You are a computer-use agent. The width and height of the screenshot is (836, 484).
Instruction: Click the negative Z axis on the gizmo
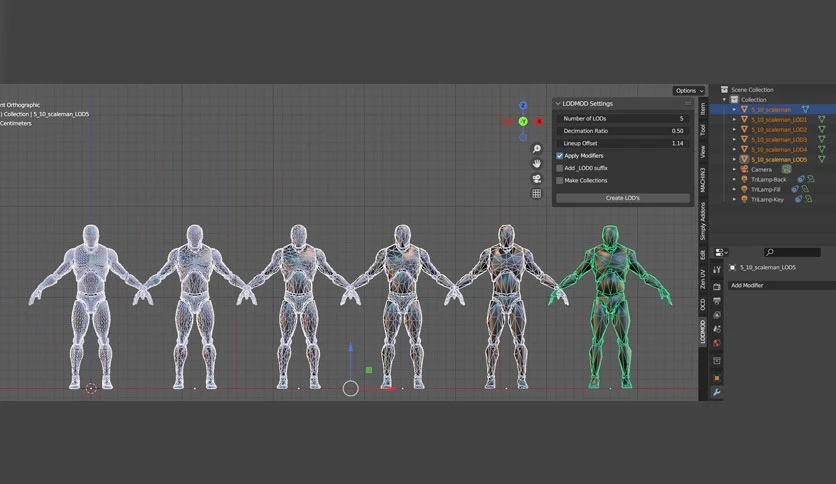click(523, 138)
